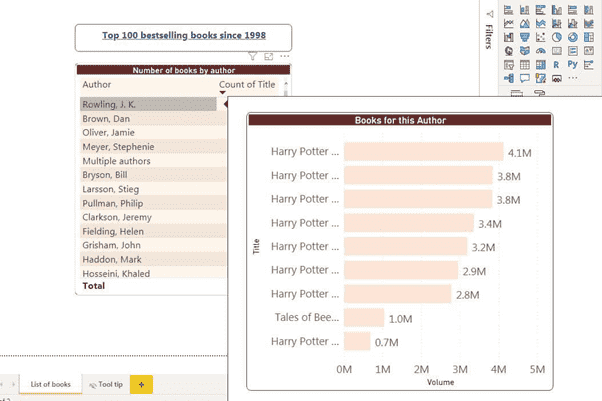Image resolution: width=602 pixels, height=401 pixels.
Task: Select the Stacked column chart visual
Action: click(524, 10)
